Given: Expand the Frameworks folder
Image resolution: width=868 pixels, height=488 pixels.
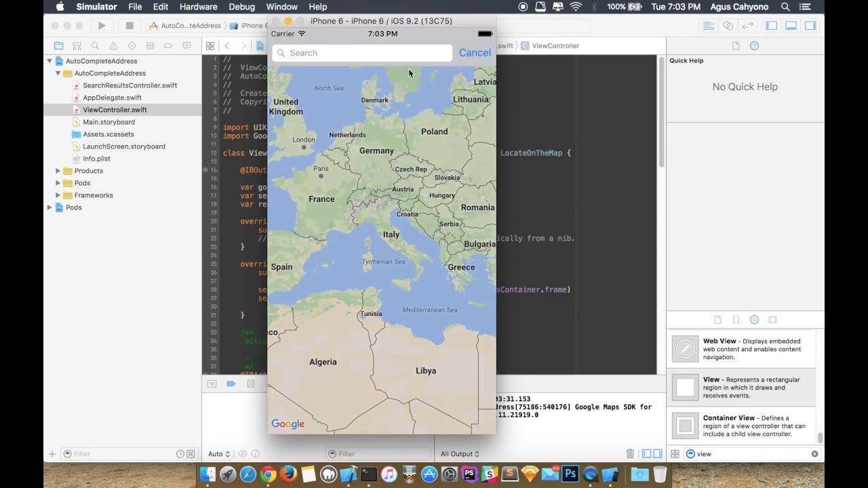Looking at the screenshot, I should 58,195.
